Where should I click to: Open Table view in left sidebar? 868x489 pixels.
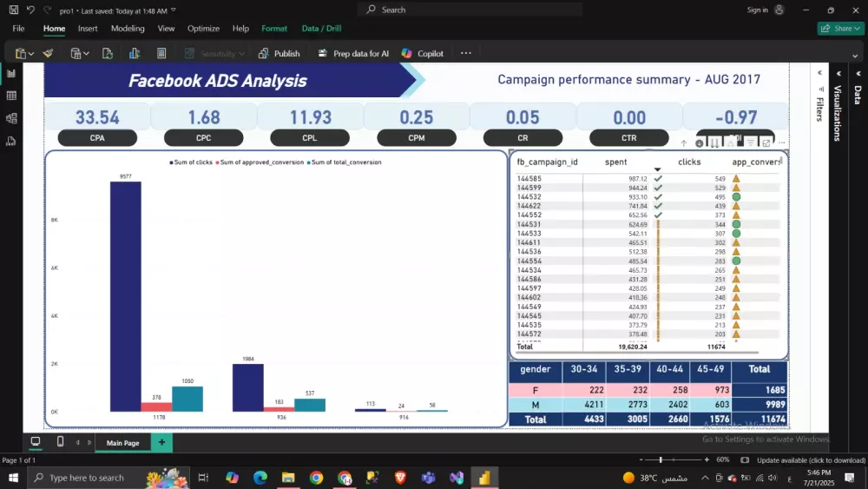pos(11,96)
